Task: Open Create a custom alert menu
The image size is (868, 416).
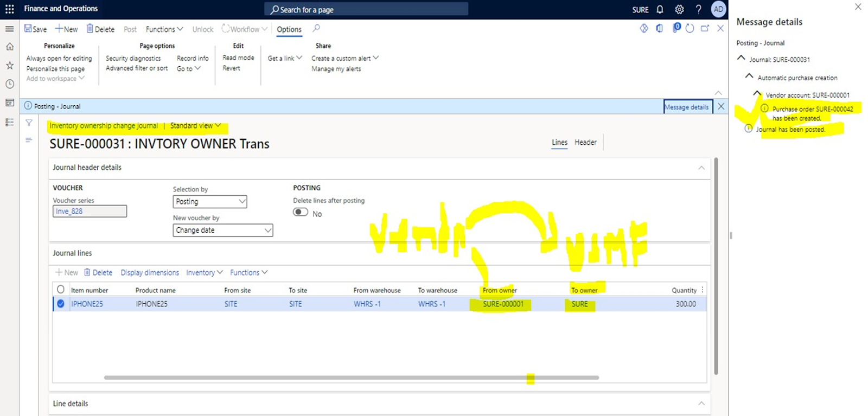Action: (345, 58)
